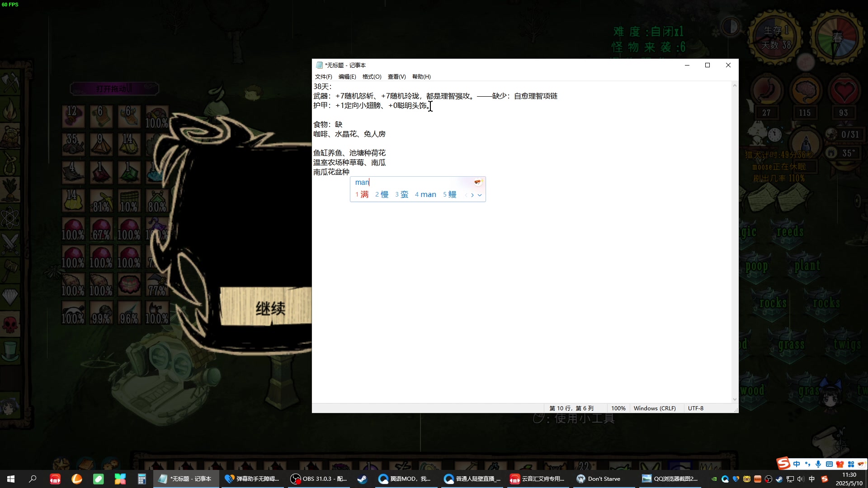Screen dimensions: 868x488
Task: Switch to 无标题 - 记事本 taskbar item
Action: pyautogui.click(x=186, y=479)
